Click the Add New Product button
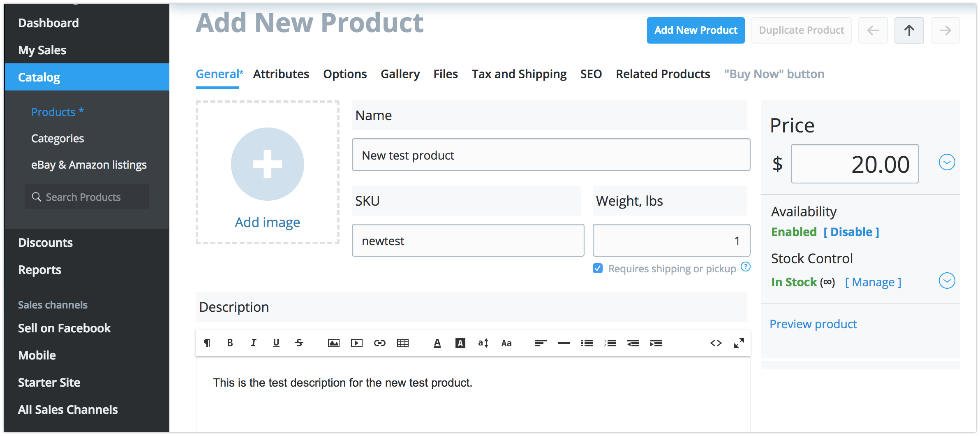 pos(696,30)
